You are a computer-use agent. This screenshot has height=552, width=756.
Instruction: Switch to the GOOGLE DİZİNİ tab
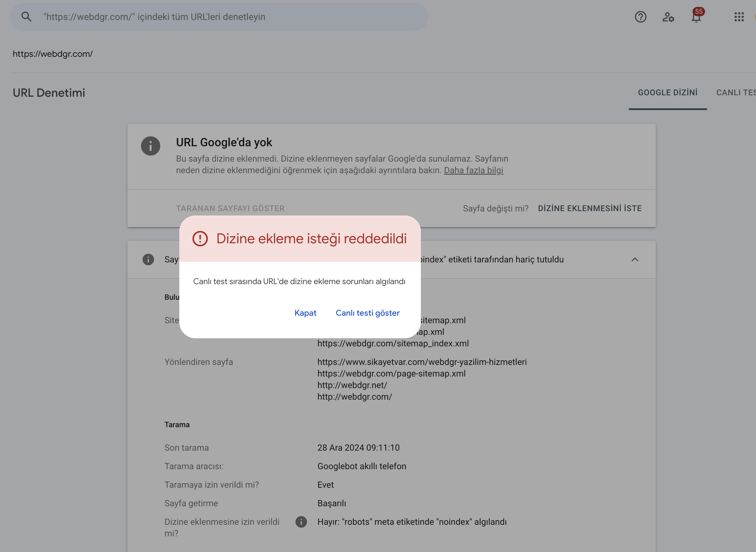667,93
